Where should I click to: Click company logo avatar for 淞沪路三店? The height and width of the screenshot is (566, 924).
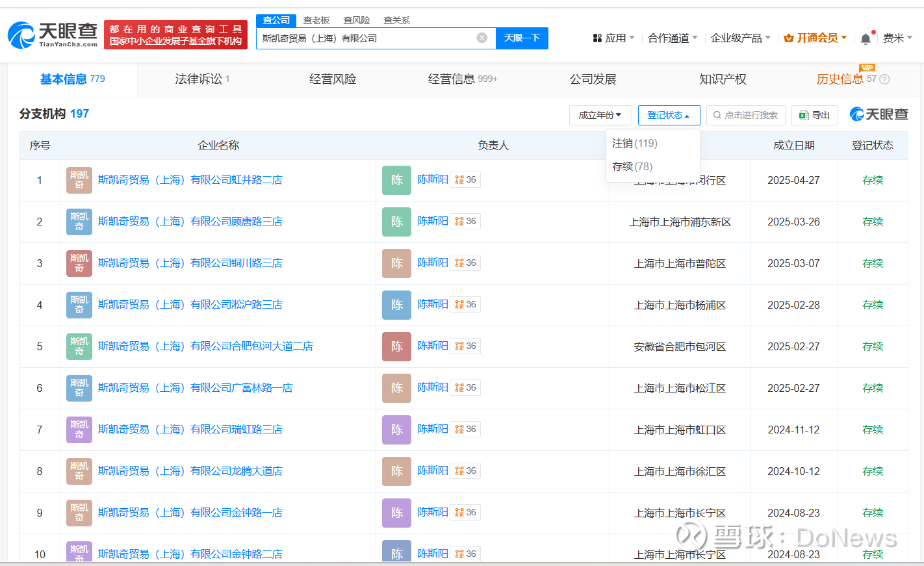79,305
